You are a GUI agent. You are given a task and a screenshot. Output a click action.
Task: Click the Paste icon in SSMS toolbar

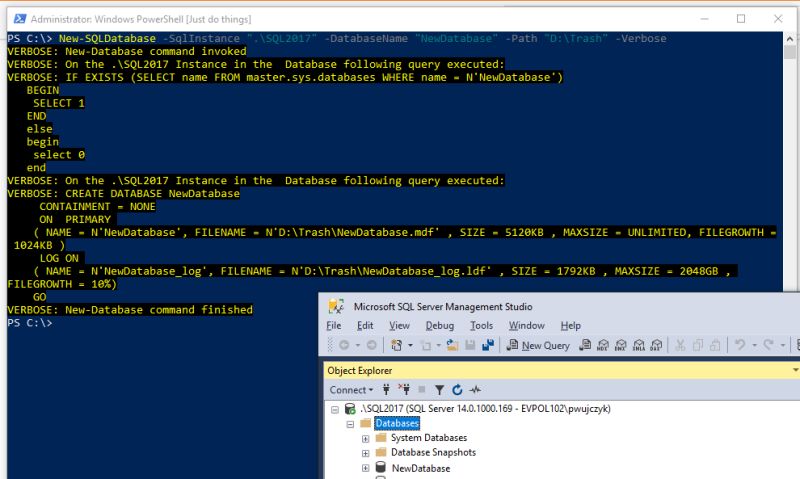(715, 345)
